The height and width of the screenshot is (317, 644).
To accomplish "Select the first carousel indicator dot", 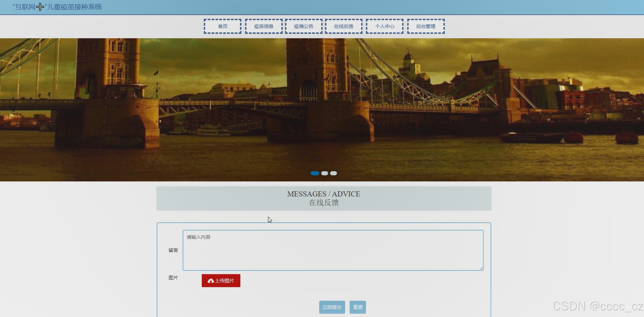I will [x=315, y=173].
